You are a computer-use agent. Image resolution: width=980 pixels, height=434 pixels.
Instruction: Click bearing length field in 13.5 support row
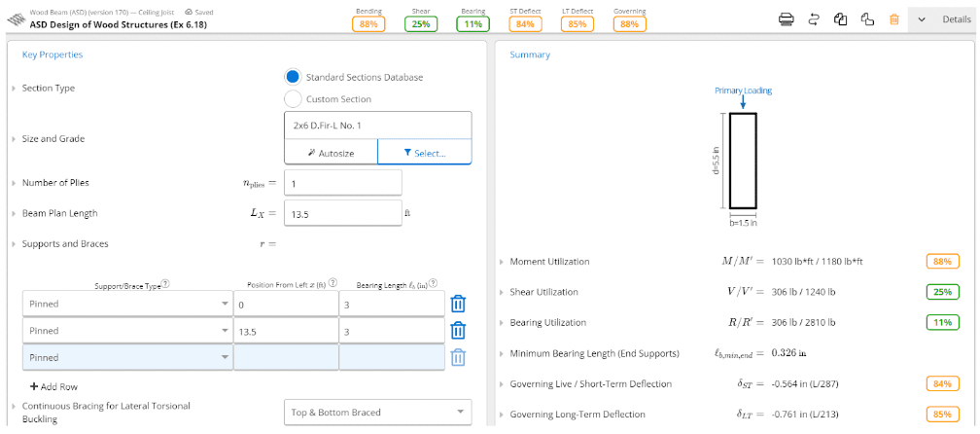point(392,330)
